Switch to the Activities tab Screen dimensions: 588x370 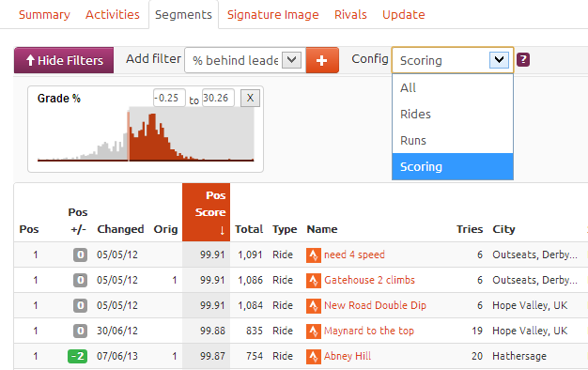[x=113, y=15]
